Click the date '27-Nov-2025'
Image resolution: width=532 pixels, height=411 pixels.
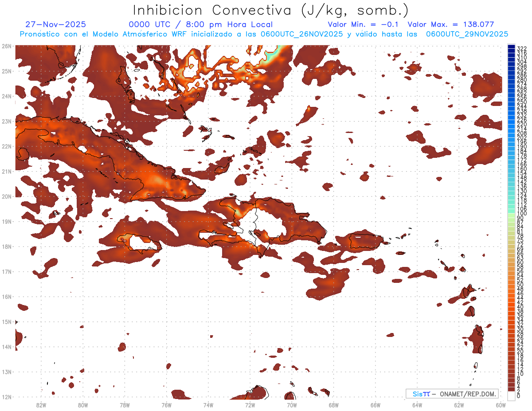[56, 24]
